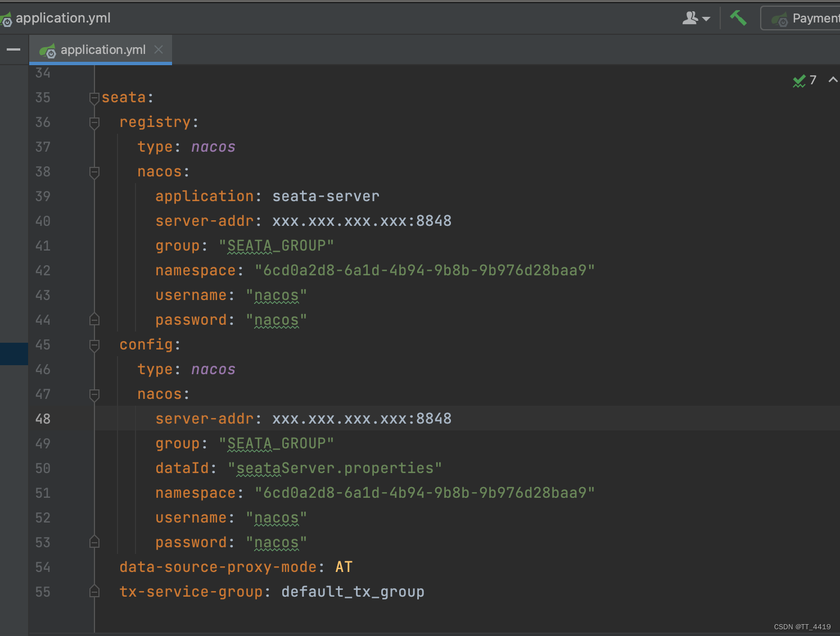The width and height of the screenshot is (840, 636).
Task: Click the up arrow next to inspections count
Action: point(833,80)
